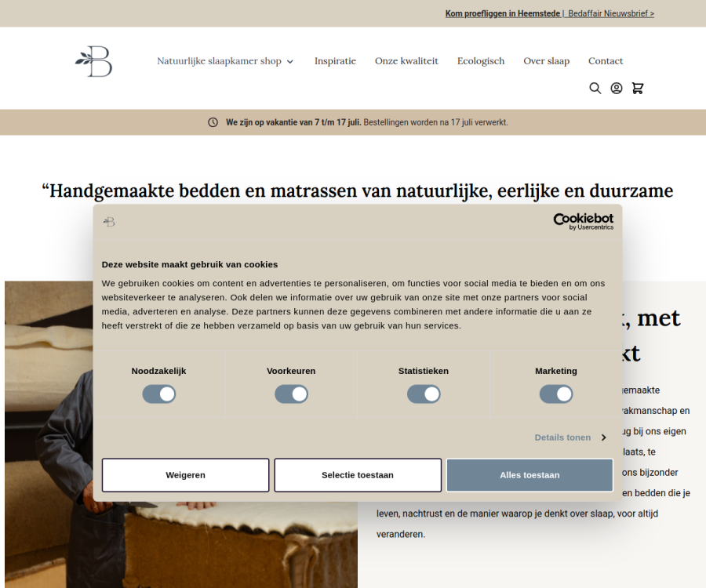Screen dimensions: 706x588
Task: Open the Bedaffair Nieuwsbrief link
Action: click(611, 13)
